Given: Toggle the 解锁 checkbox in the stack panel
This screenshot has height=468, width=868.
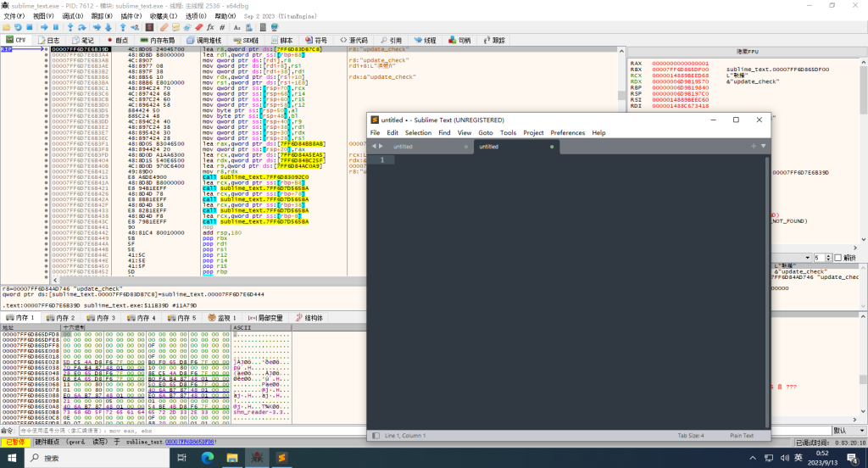Looking at the screenshot, I should coord(839,258).
